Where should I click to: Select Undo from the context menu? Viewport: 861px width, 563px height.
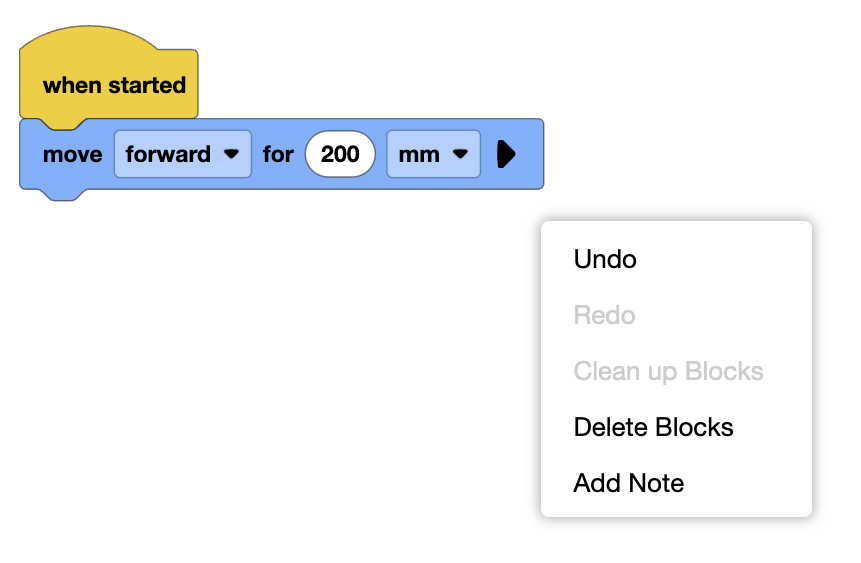[x=605, y=259]
